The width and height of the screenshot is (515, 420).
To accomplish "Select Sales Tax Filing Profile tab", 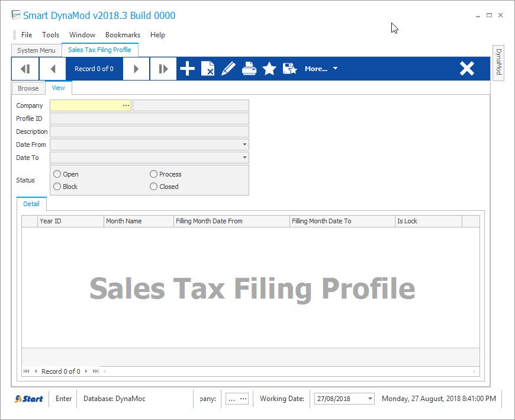I will pos(100,50).
